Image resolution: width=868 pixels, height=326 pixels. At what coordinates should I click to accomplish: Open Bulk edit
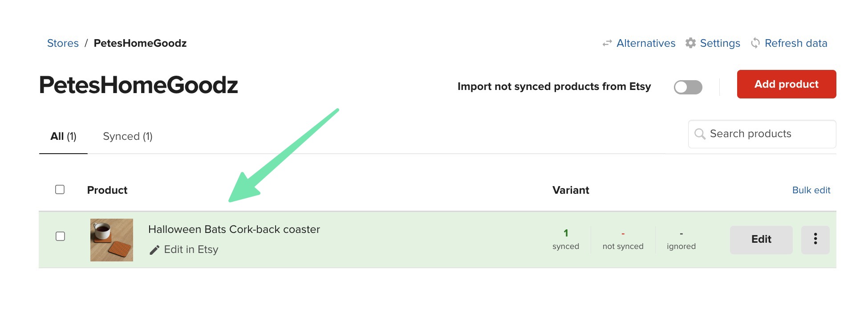coord(811,190)
